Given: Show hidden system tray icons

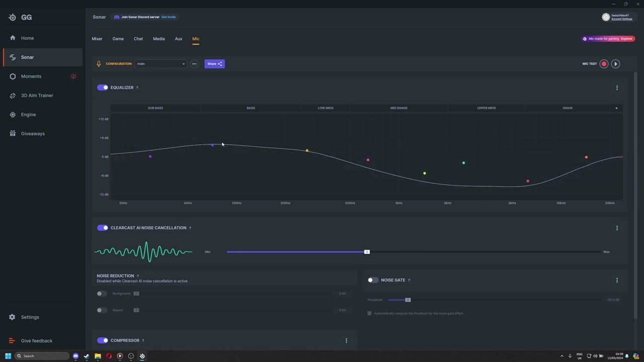Looking at the screenshot, I should [562, 356].
